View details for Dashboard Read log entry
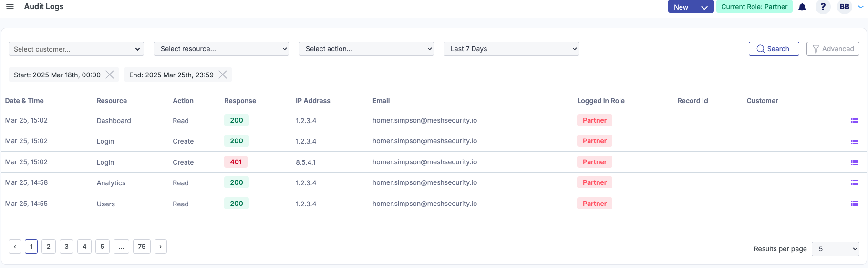This screenshot has width=868, height=268. 854,121
